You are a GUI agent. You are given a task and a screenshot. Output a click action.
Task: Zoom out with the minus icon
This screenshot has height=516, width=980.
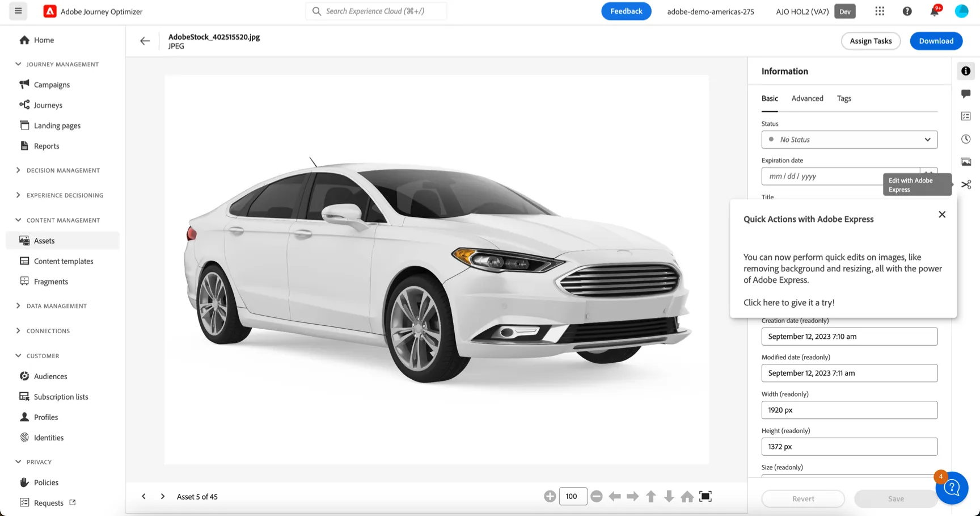coord(596,497)
